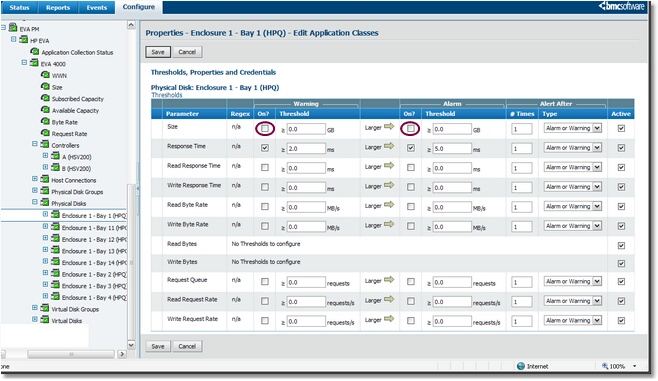Uncheck the Response Time warning checkbox
The width and height of the screenshot is (658, 381).
(265, 148)
